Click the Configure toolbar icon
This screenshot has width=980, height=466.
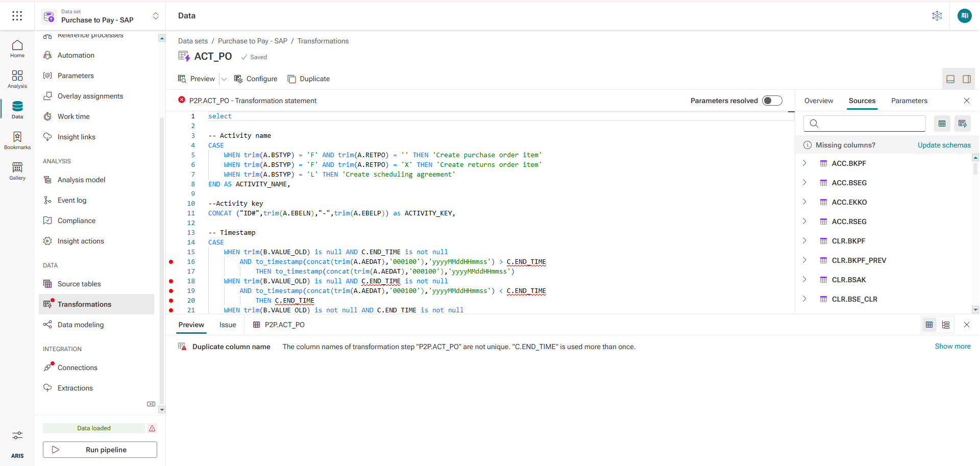click(x=256, y=79)
